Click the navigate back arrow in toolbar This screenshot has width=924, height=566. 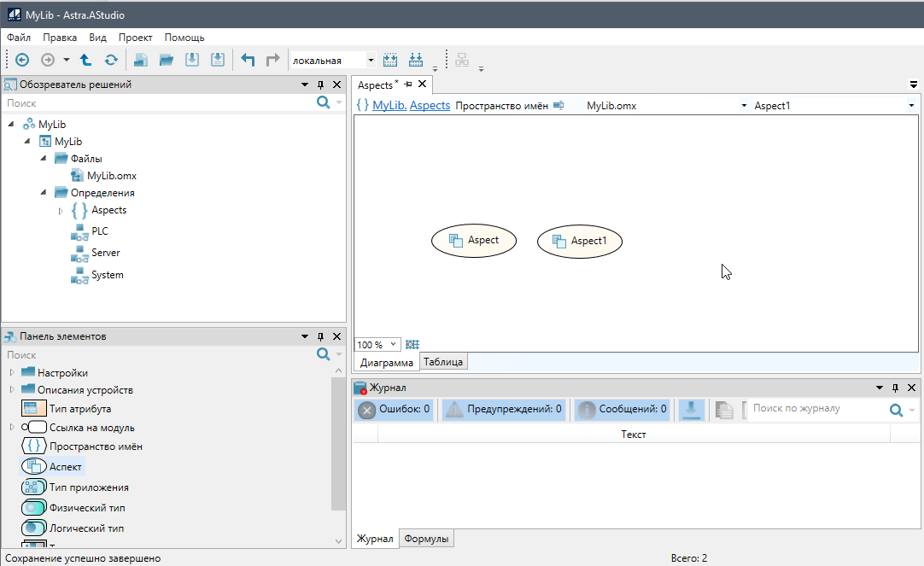pyautogui.click(x=22, y=60)
